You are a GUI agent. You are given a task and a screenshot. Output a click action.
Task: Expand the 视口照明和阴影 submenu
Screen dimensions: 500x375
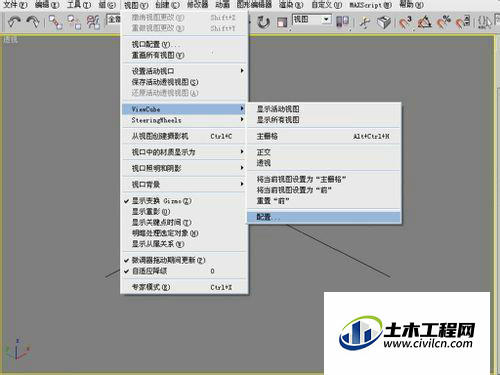pos(184,168)
